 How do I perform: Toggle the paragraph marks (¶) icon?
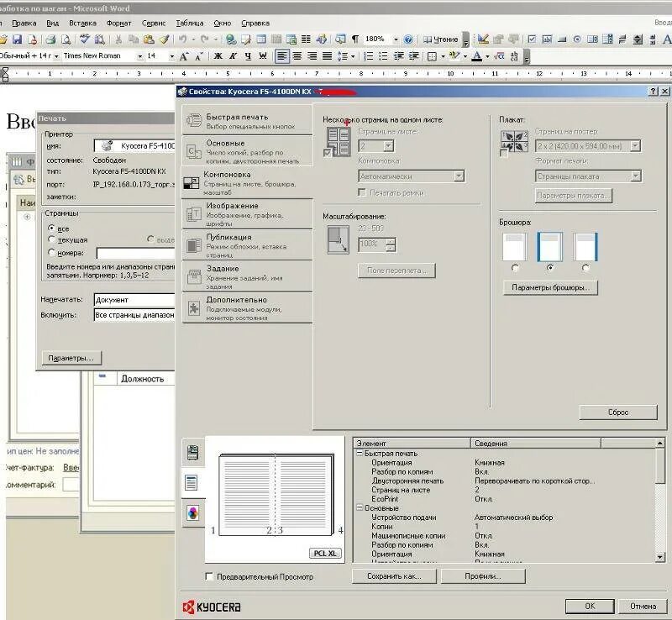(354, 39)
